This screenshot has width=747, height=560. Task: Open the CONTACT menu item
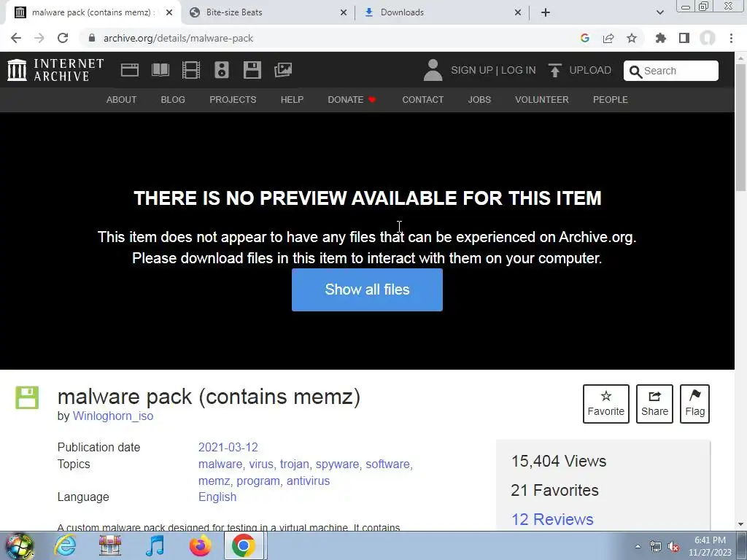422,99
